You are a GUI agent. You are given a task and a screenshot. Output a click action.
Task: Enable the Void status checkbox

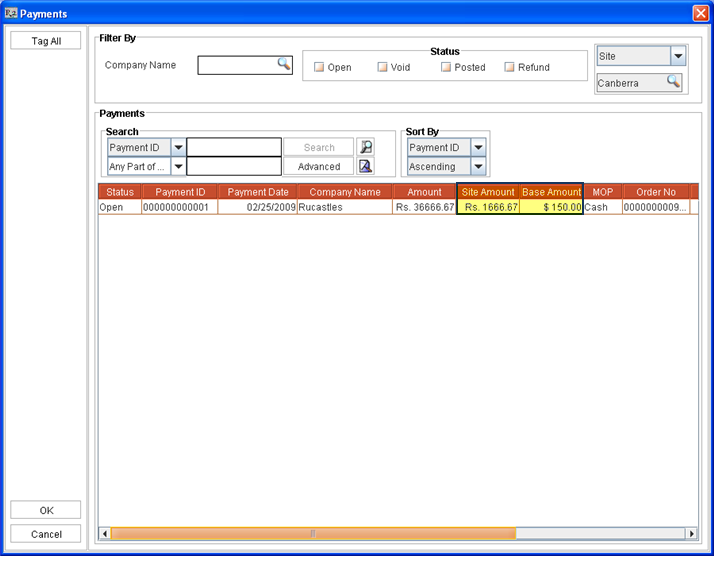[x=382, y=67]
